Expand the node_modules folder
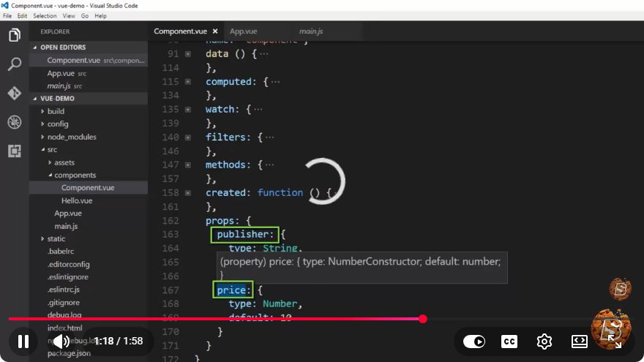644x362 pixels. click(72, 137)
